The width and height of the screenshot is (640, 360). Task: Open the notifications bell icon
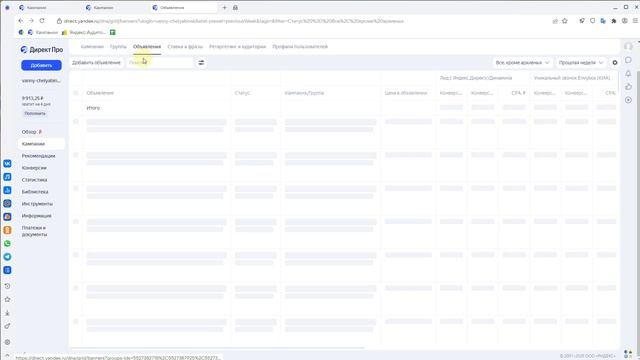tap(628, 73)
